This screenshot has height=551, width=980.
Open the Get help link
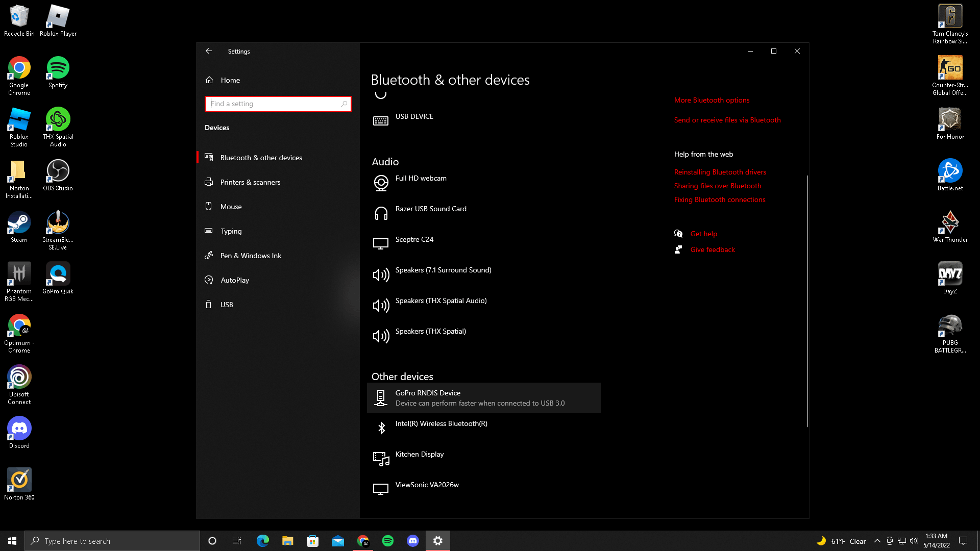tap(703, 234)
